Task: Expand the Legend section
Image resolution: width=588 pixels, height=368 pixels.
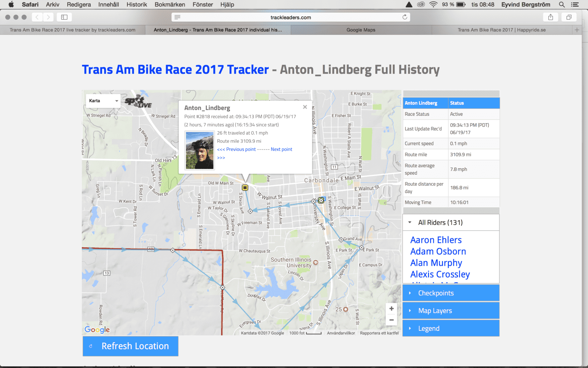Action: (x=451, y=329)
